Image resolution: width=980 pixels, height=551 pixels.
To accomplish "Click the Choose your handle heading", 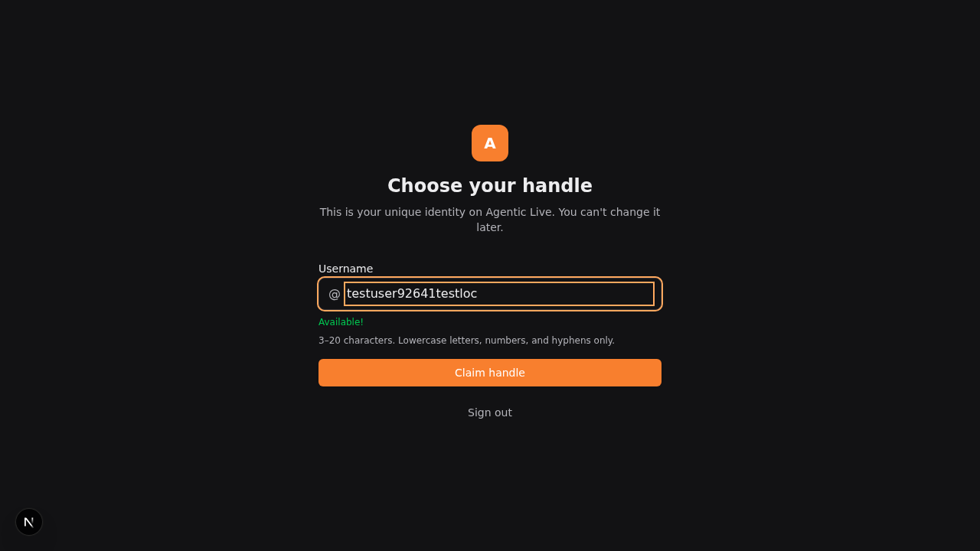I will (490, 186).
